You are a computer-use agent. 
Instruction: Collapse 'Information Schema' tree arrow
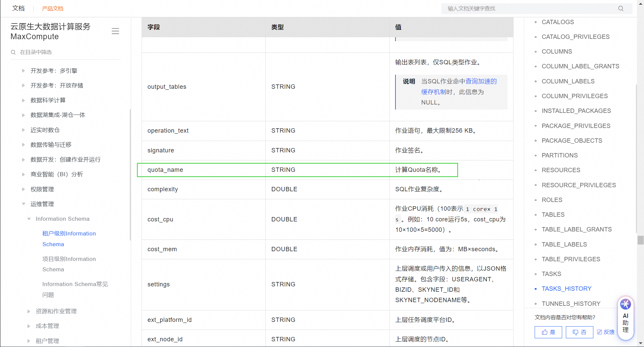point(29,219)
